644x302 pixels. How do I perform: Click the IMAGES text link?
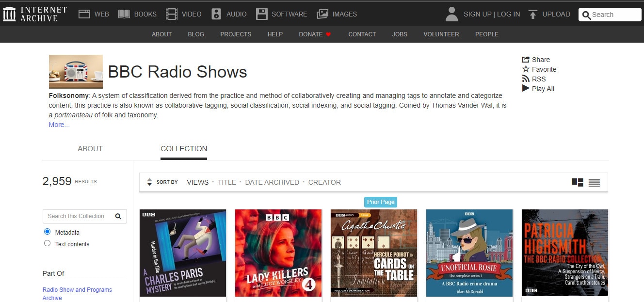coord(345,14)
